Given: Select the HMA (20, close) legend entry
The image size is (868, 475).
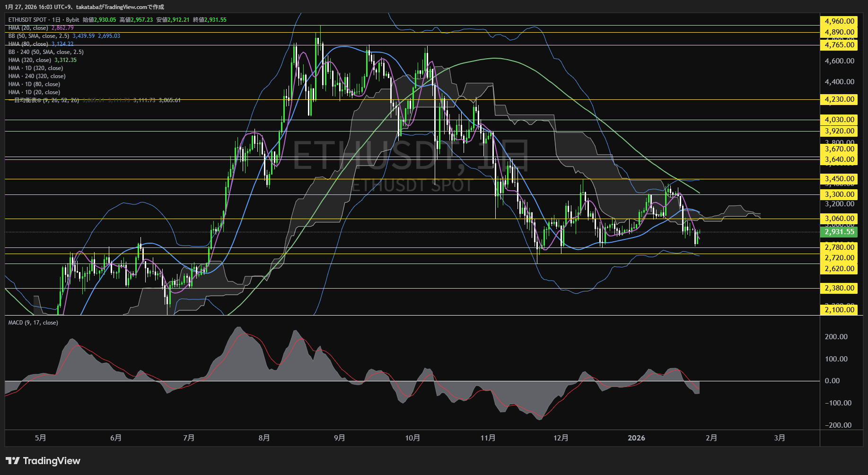Looking at the screenshot, I should click(x=28, y=28).
